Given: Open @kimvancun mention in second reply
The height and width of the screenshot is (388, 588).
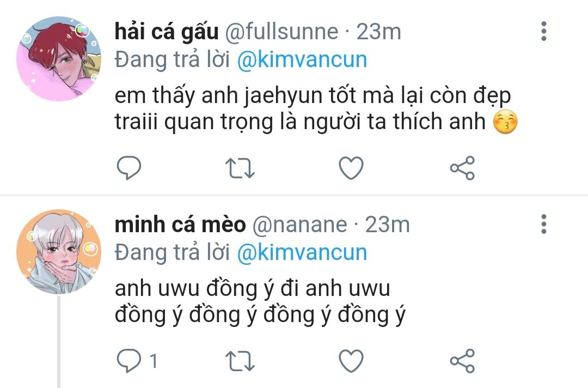Looking at the screenshot, I should [x=302, y=252].
